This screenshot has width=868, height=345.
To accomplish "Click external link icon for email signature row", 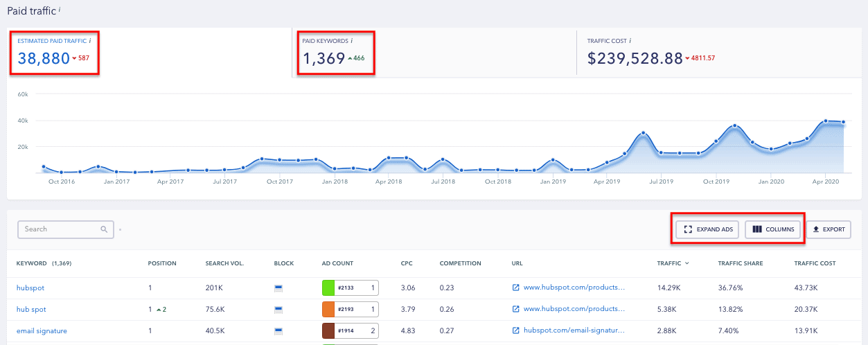I will (x=515, y=331).
